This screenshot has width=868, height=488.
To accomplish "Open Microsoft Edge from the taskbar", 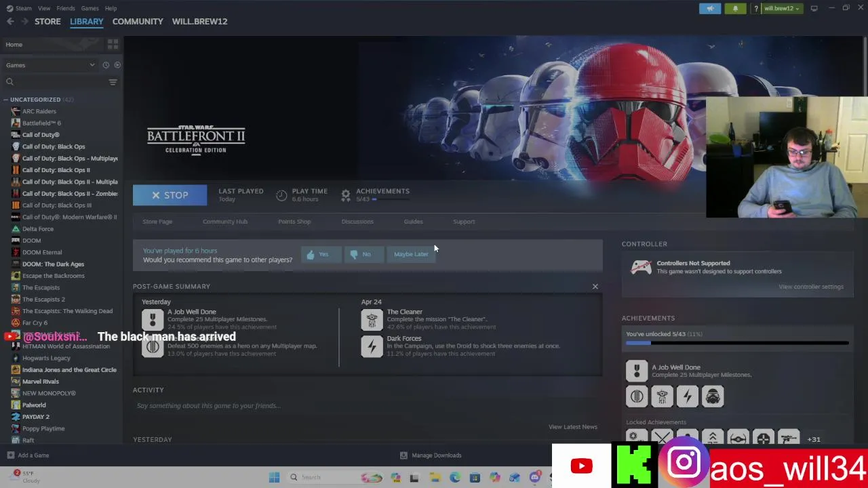I will point(455,477).
